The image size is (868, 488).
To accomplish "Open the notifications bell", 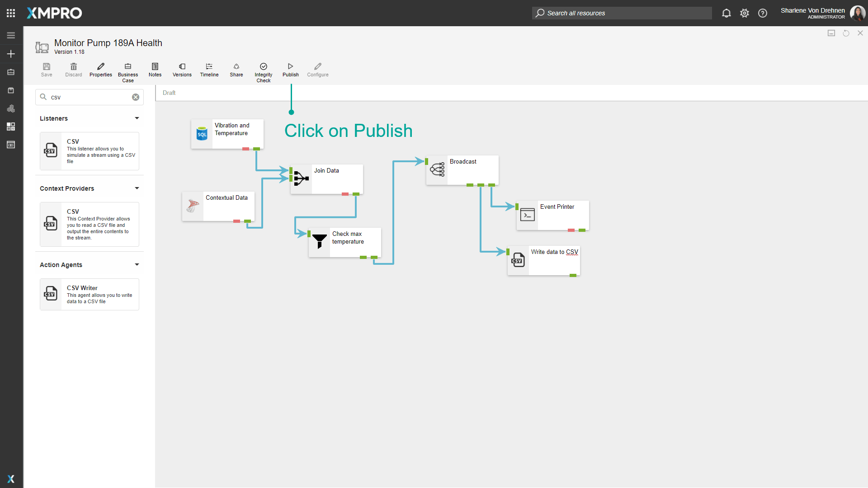I will 726,13.
